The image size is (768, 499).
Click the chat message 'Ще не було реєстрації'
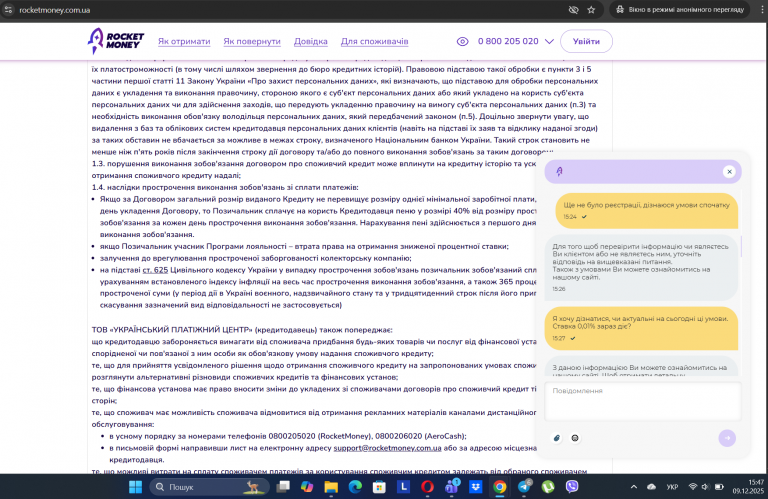[647, 211]
